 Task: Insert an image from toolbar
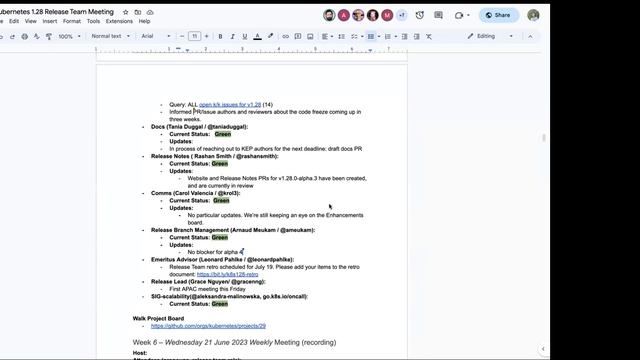click(x=310, y=36)
